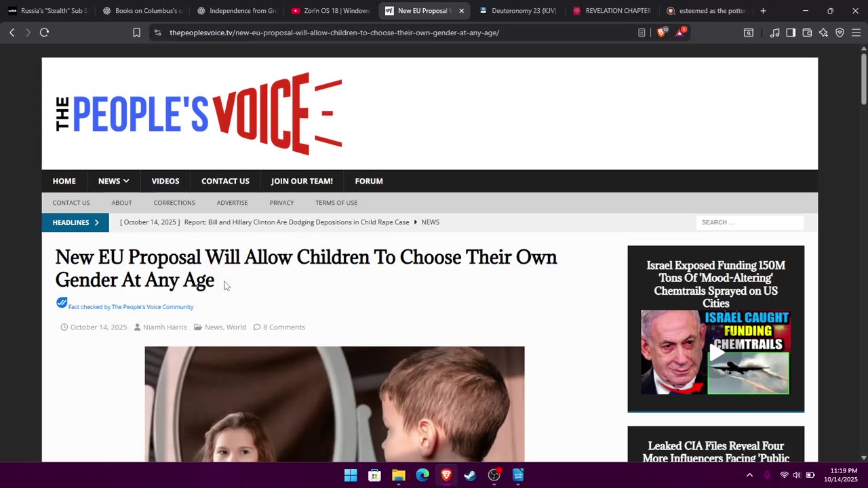
Task: Open the 8 Comments link
Action: tap(283, 327)
